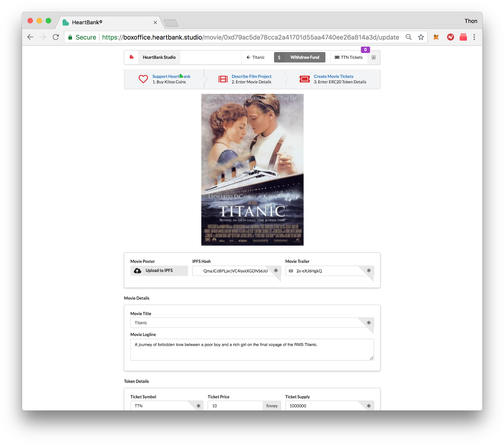Focus the IPFS Hash input field
The width and height of the screenshot is (504, 444).
click(x=236, y=271)
